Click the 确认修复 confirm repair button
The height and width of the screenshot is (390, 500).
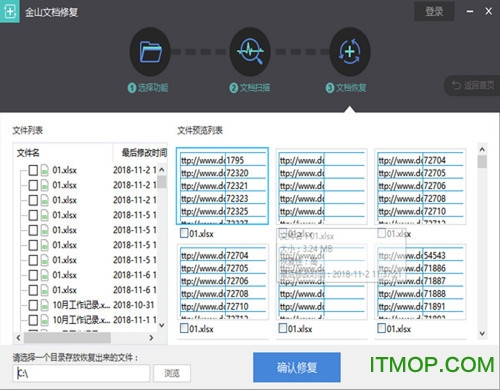[297, 367]
